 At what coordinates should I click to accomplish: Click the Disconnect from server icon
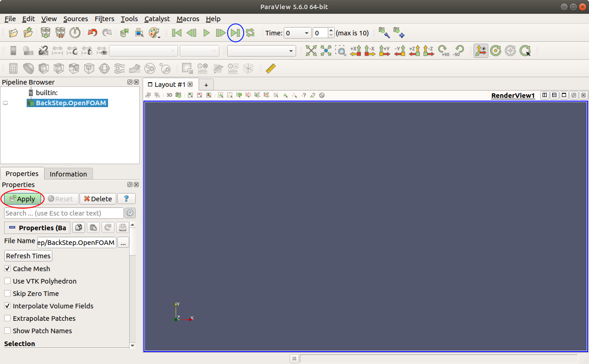60,33
